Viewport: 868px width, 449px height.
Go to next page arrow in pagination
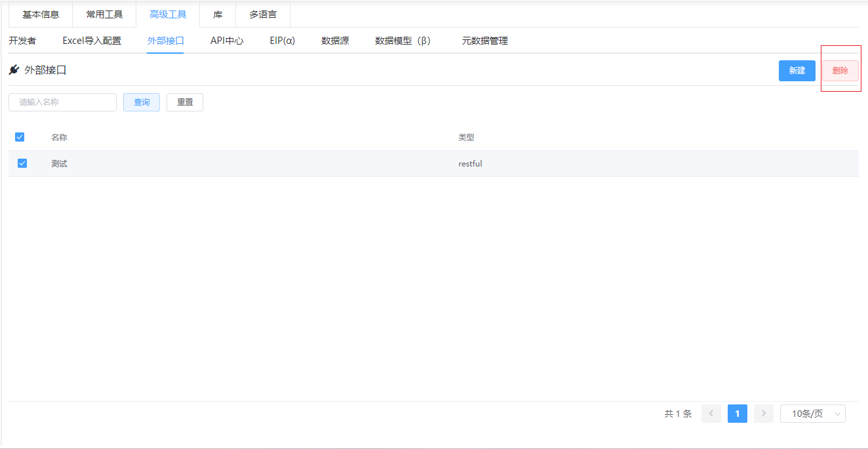coord(764,414)
